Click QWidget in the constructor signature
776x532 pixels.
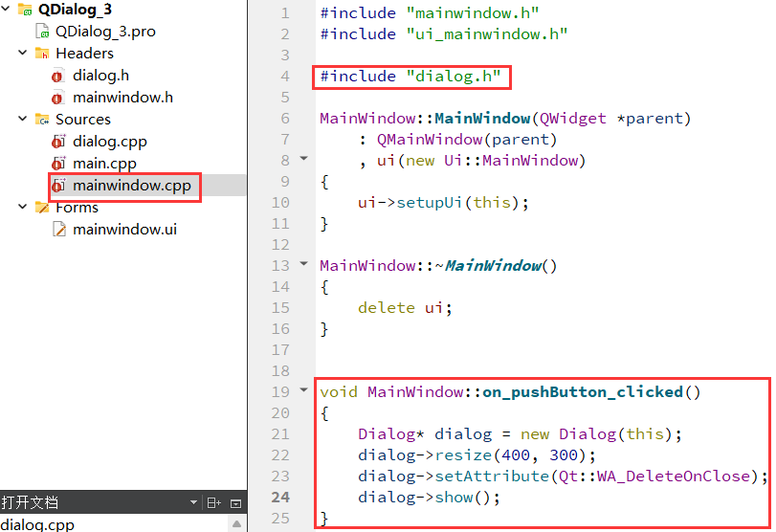pyautogui.click(x=572, y=119)
